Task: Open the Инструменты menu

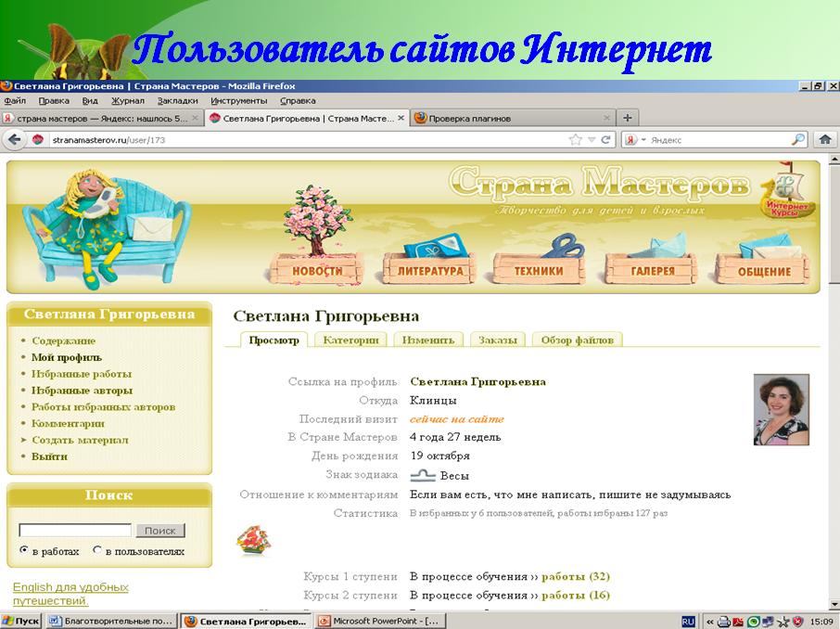Action: [x=238, y=101]
